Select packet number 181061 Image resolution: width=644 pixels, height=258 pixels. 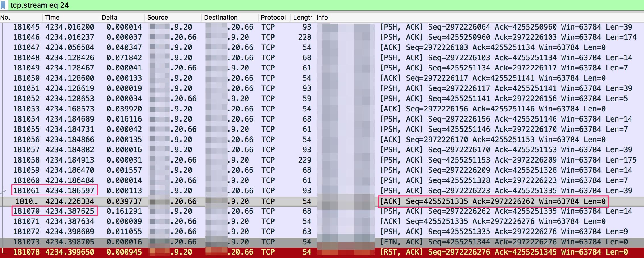point(26,191)
